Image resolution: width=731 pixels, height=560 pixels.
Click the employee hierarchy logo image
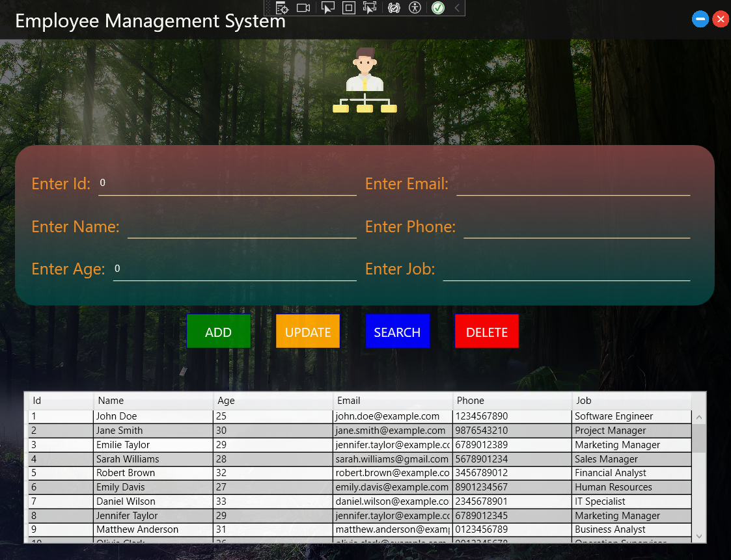[x=365, y=81]
